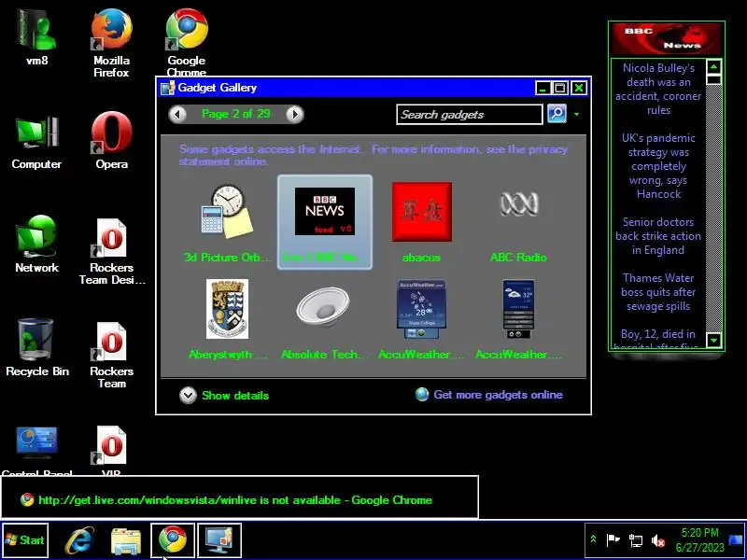
Task: Open the Gadget Gallery taskbar button
Action: 219,540
